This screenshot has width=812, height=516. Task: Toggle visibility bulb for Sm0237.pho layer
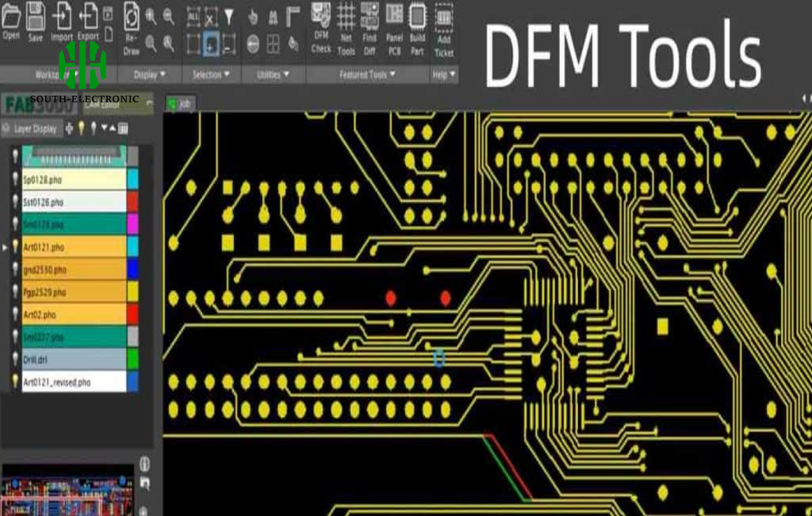[x=16, y=337]
